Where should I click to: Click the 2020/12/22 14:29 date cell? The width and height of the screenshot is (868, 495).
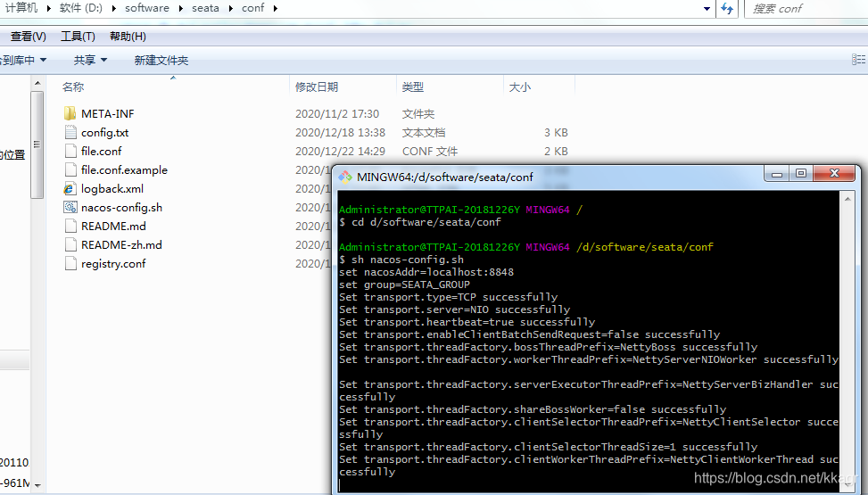(x=340, y=151)
